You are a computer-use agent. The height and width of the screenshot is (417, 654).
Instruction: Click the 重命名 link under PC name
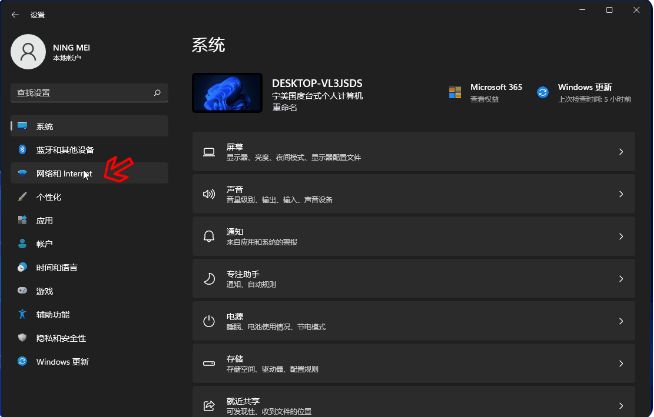click(x=285, y=106)
